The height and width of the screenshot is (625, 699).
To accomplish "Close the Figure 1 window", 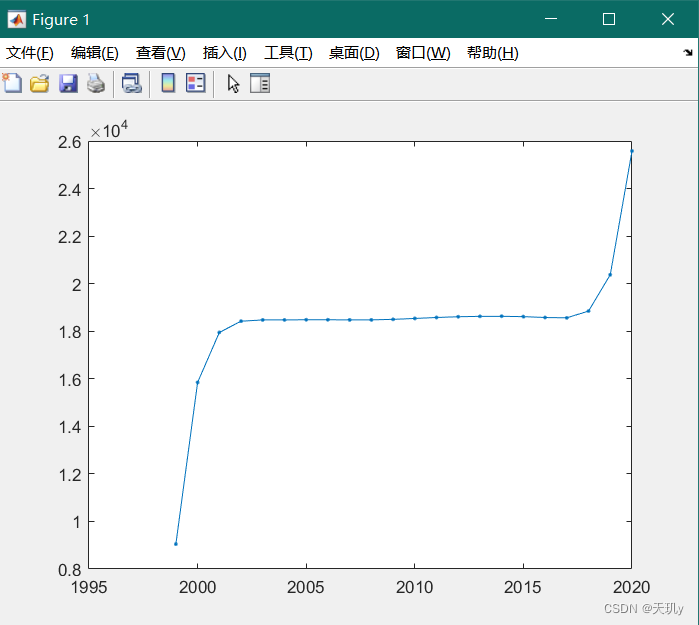I will (x=667, y=19).
